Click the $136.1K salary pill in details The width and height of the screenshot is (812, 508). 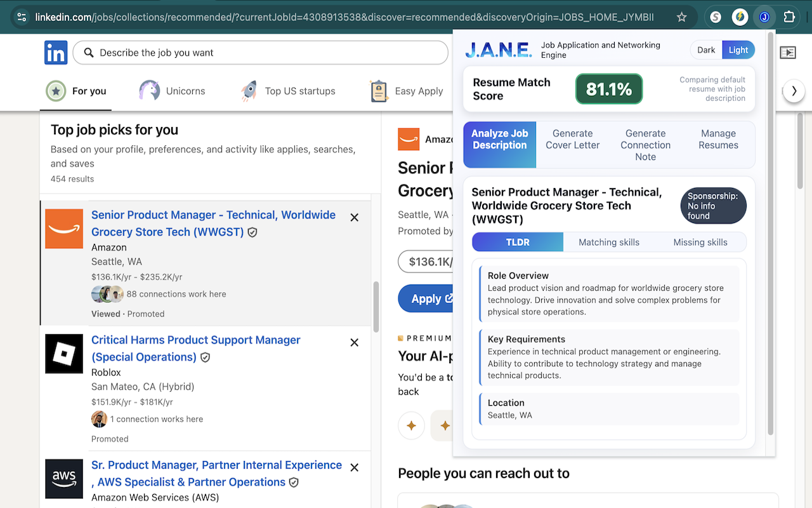tap(426, 262)
